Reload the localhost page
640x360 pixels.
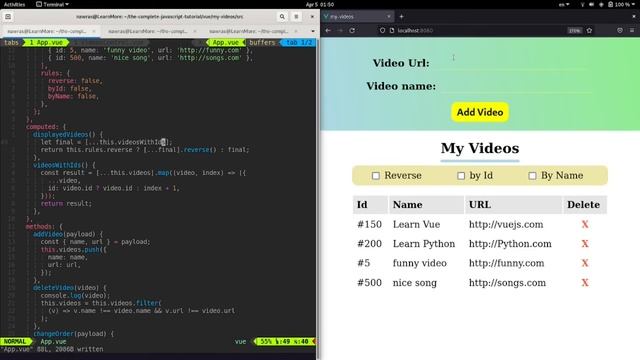click(352, 31)
